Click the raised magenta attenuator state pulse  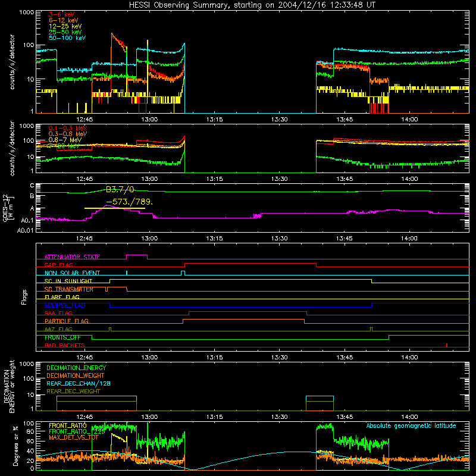[137, 255]
